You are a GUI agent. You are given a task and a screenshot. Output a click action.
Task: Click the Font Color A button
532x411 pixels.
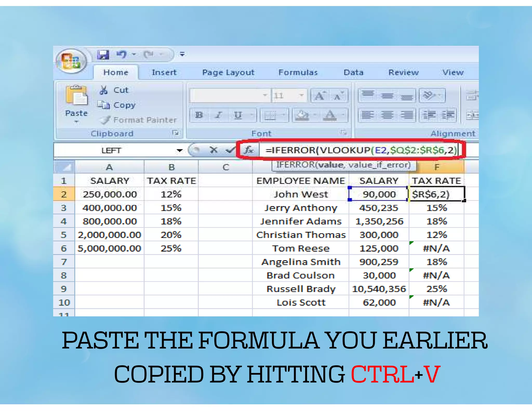point(330,115)
